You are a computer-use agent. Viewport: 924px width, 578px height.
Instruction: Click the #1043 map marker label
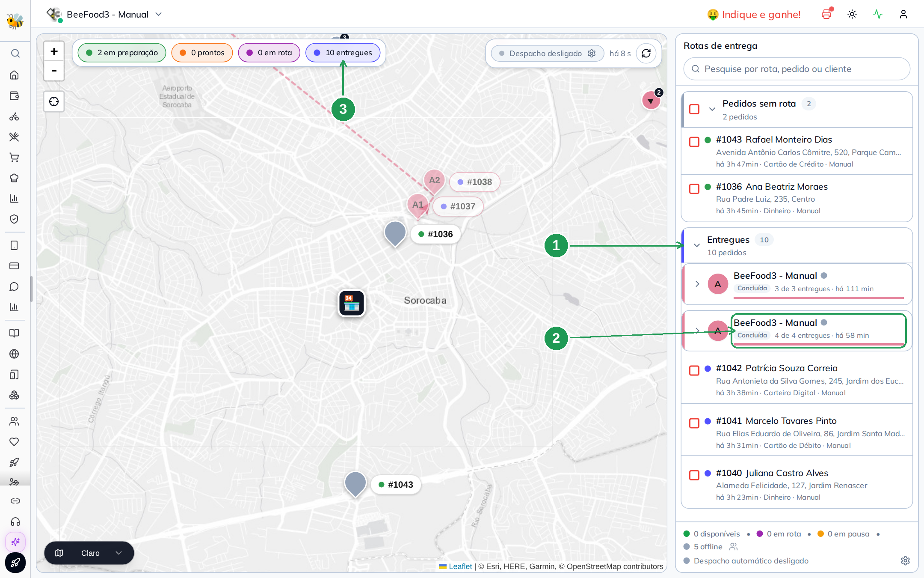coord(396,485)
